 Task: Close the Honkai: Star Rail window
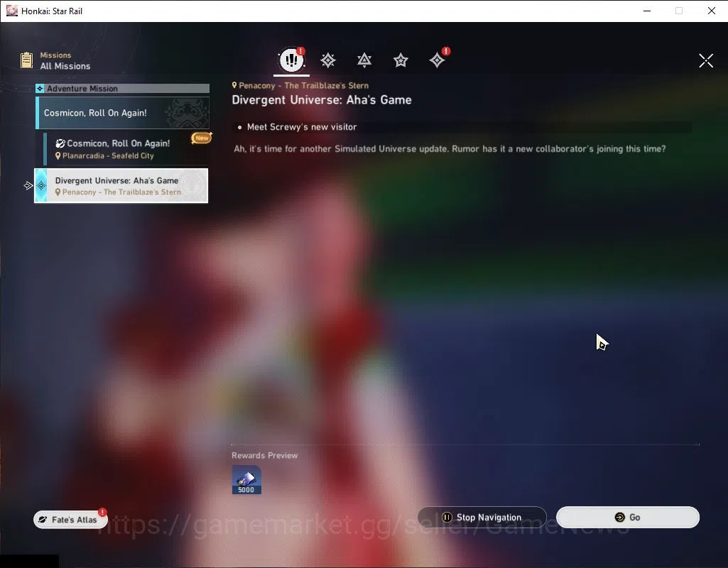click(x=711, y=11)
